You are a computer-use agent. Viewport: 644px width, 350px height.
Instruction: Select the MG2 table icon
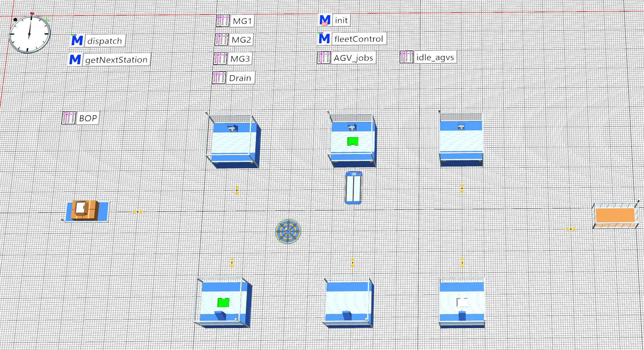[222, 40]
